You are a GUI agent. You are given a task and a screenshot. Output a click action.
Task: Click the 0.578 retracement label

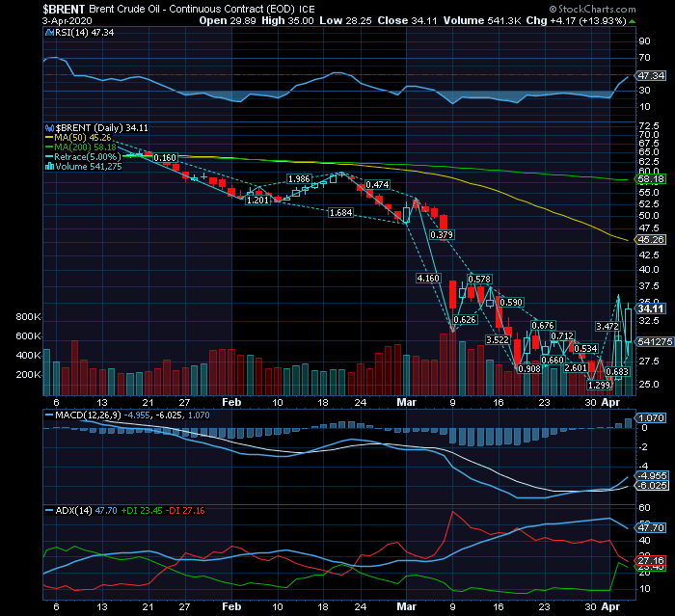[x=479, y=279]
